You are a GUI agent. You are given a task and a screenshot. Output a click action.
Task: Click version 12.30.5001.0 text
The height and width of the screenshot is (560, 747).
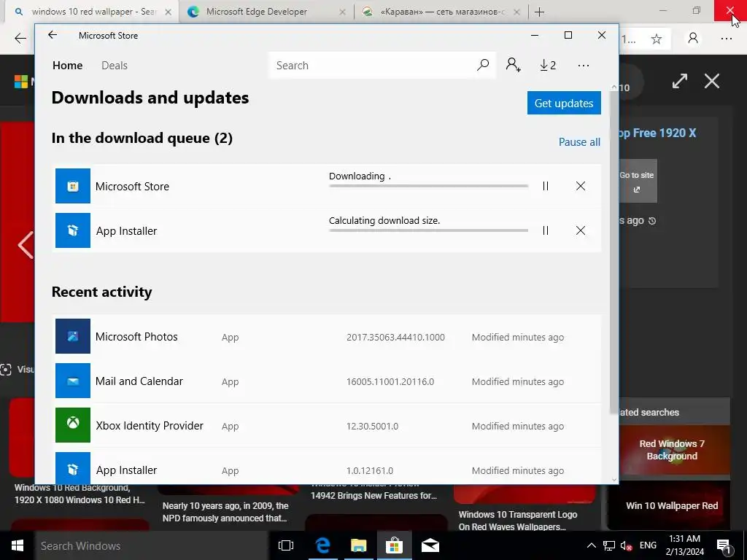point(372,426)
